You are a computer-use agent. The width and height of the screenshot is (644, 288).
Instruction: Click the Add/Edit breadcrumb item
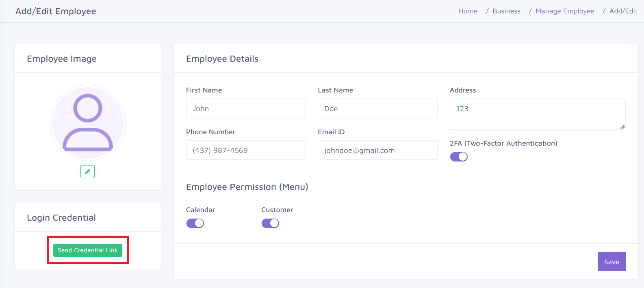[x=623, y=11]
